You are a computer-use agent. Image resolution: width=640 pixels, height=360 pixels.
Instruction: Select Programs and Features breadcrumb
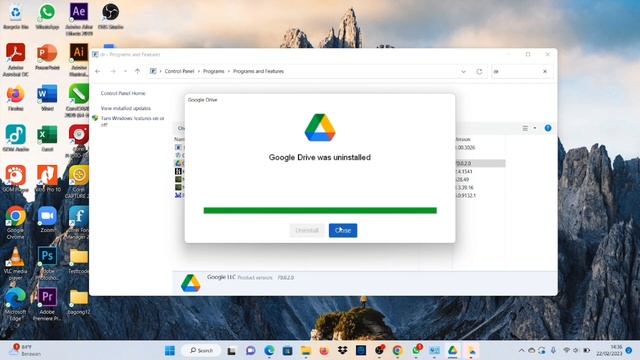click(258, 71)
